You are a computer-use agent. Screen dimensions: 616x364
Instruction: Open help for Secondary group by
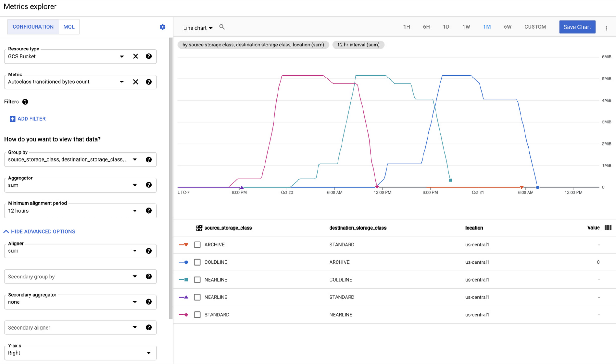point(149,276)
